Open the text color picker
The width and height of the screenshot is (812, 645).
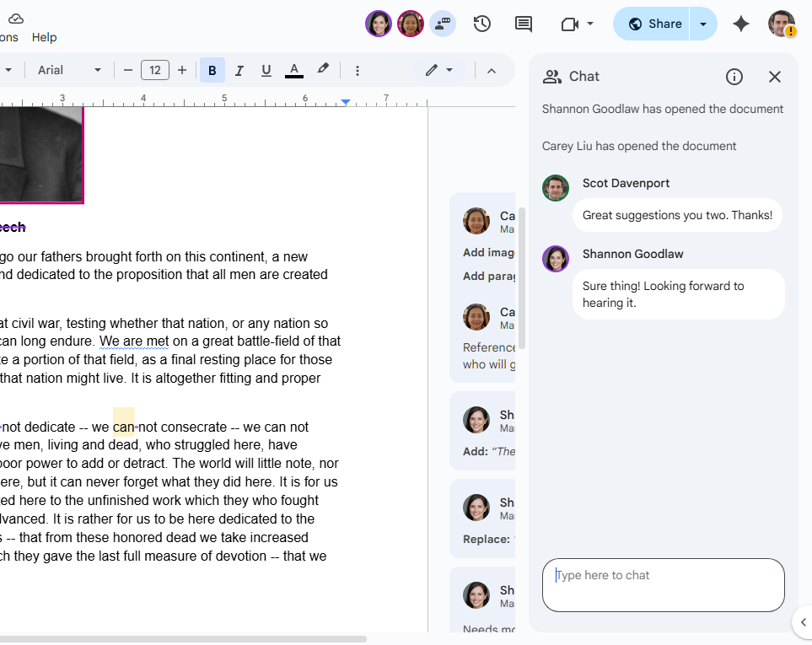coord(293,70)
